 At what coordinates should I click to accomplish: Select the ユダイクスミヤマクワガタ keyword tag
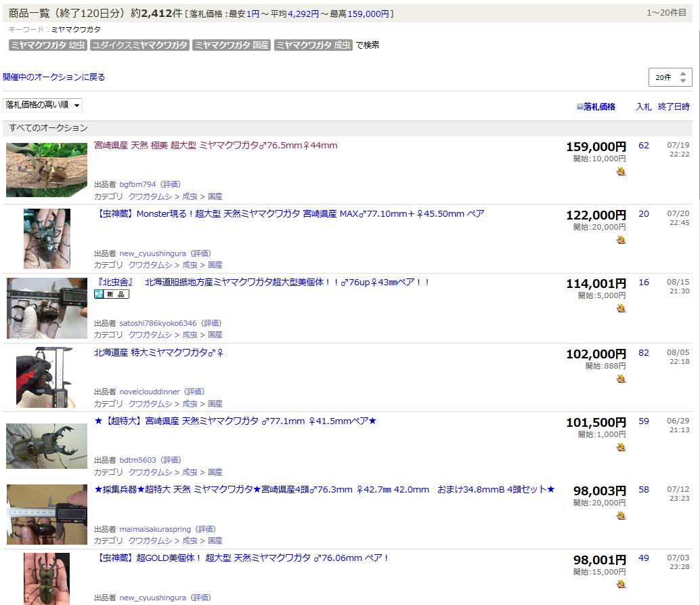coord(139,45)
